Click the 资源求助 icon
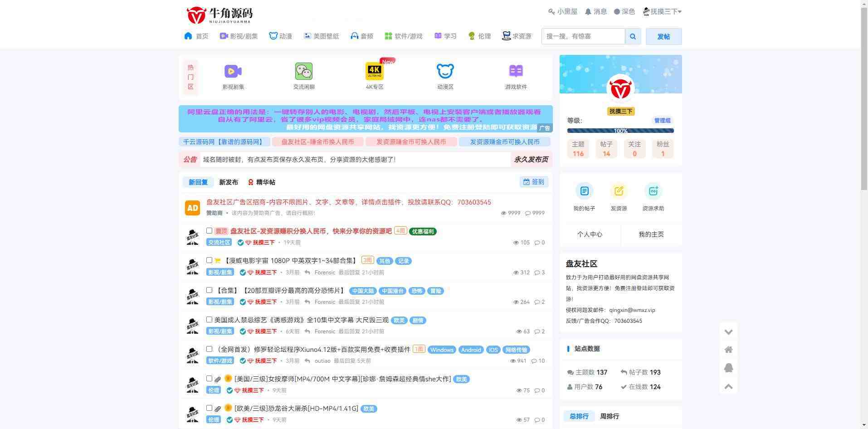 [x=653, y=191]
